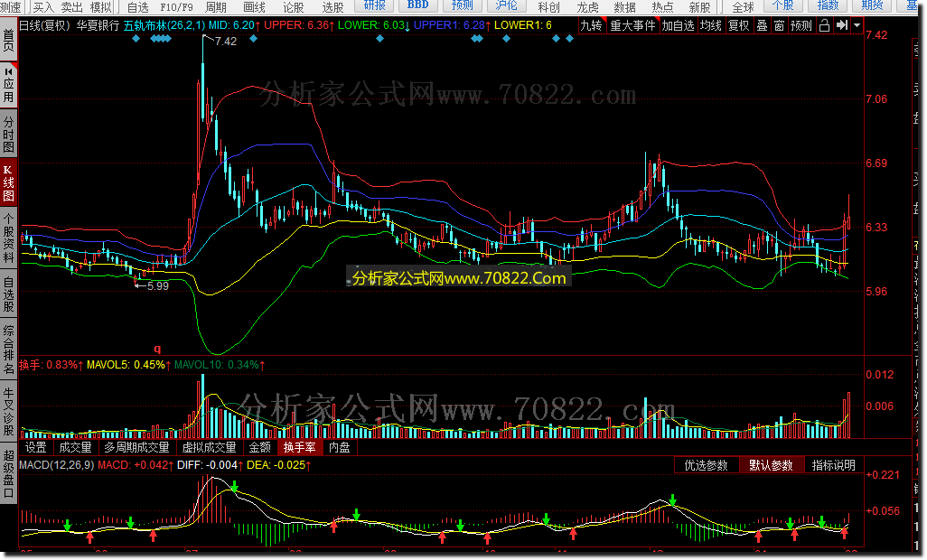This screenshot has height=560, width=927.
Task: Click the top 预测 blue button
Action: pos(462,5)
